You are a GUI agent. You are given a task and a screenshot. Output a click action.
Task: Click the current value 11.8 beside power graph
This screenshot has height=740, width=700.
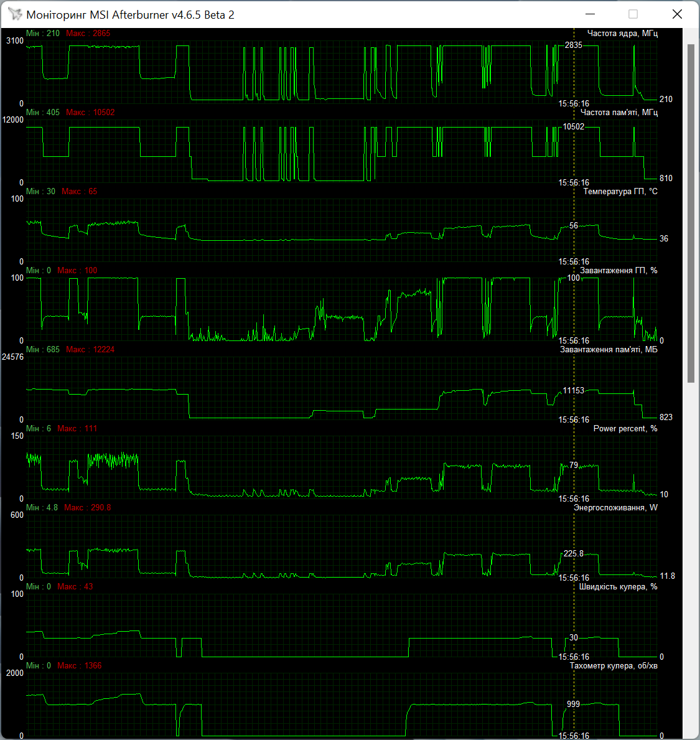click(668, 576)
